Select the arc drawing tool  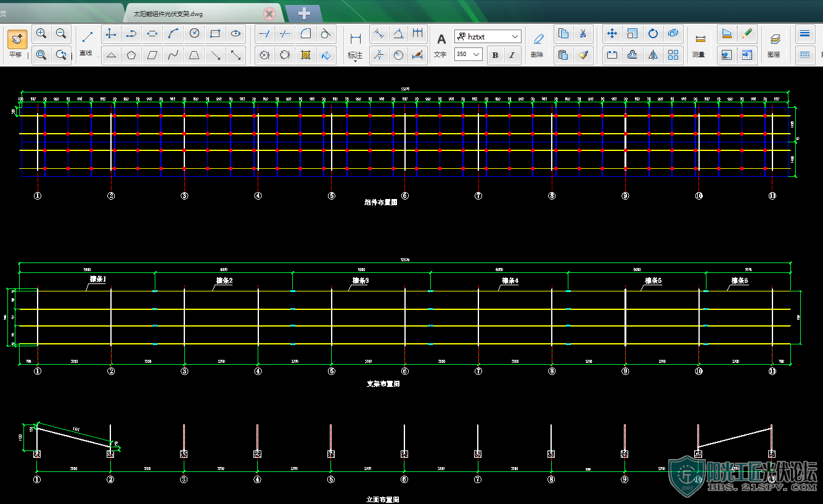point(174,34)
